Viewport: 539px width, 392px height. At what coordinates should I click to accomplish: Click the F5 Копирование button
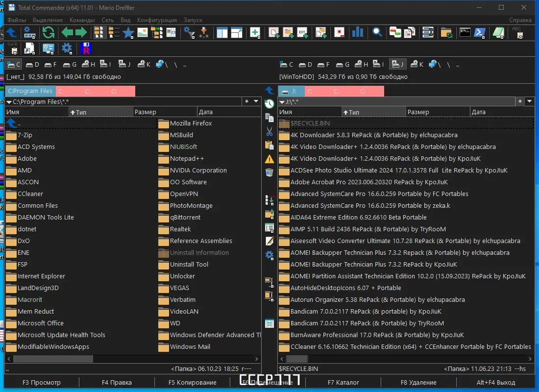193,382
